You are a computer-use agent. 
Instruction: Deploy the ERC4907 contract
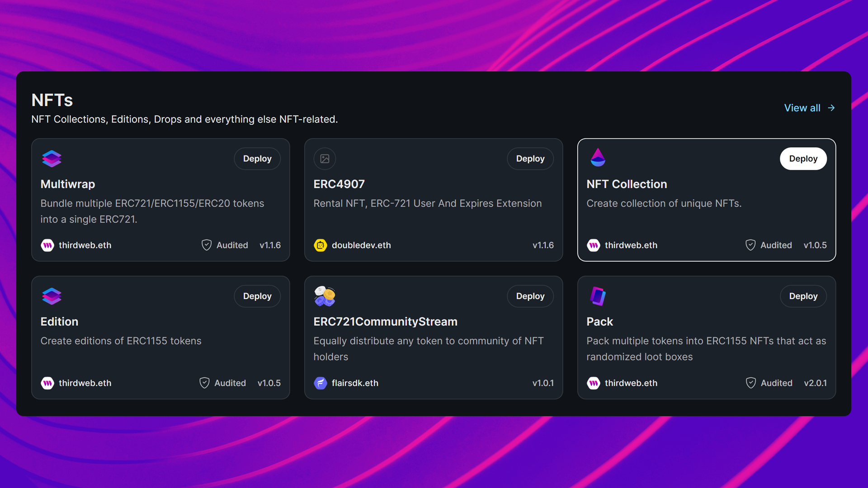[x=530, y=159]
